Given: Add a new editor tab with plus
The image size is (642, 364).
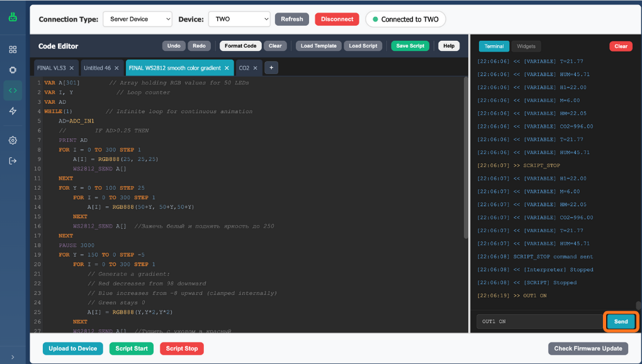Looking at the screenshot, I should tap(271, 68).
